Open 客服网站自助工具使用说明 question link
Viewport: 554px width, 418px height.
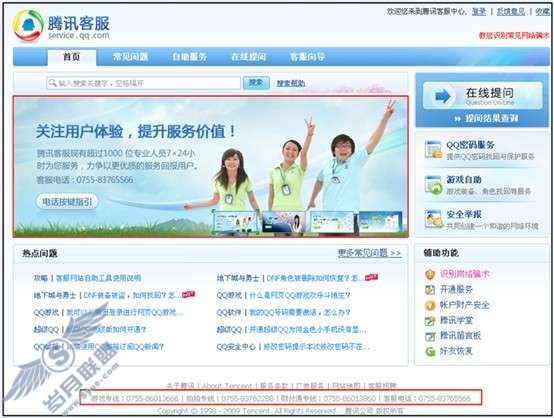[x=99, y=278]
